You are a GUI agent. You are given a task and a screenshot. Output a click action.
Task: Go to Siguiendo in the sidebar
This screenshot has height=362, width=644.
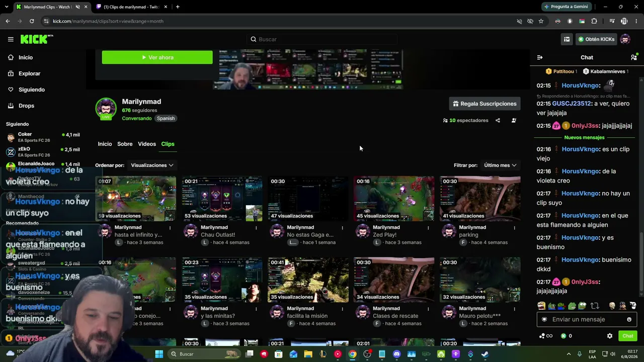tap(31, 89)
